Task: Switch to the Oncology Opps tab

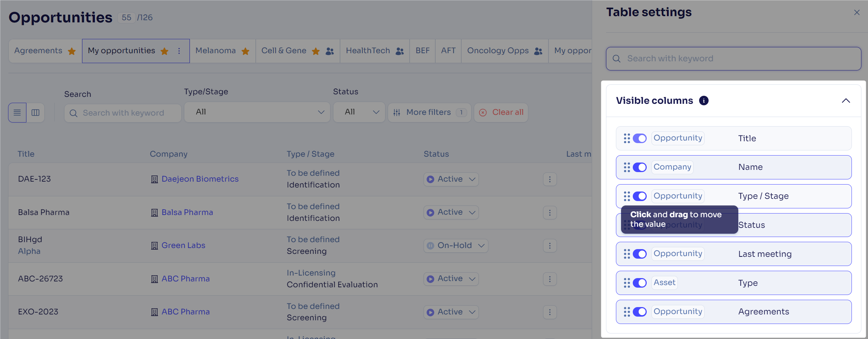Action: coord(505,51)
